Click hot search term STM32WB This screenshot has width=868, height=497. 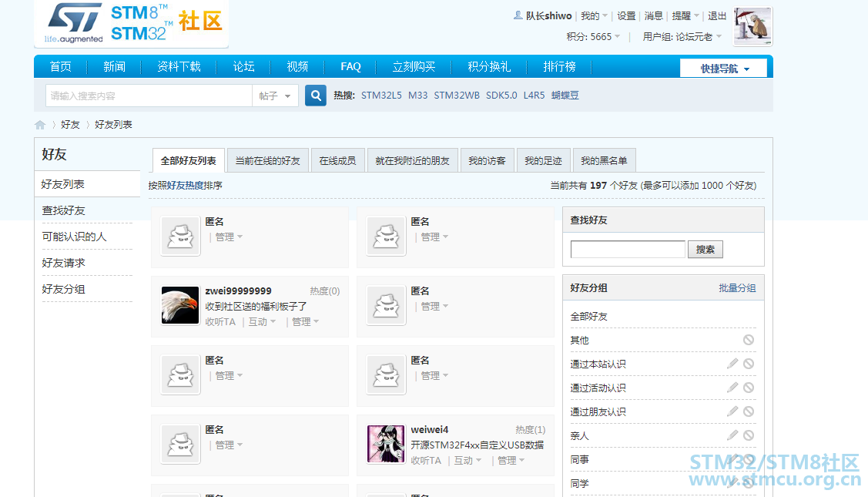pos(457,96)
